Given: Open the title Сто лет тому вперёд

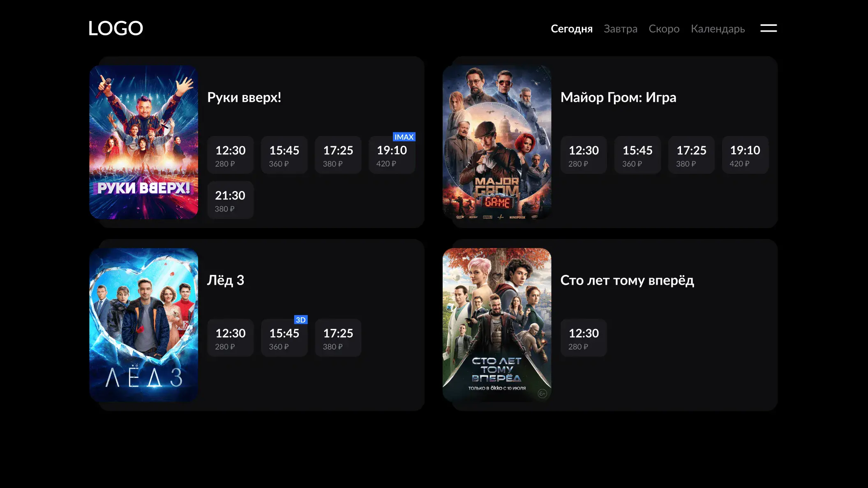Looking at the screenshot, I should [x=627, y=280].
